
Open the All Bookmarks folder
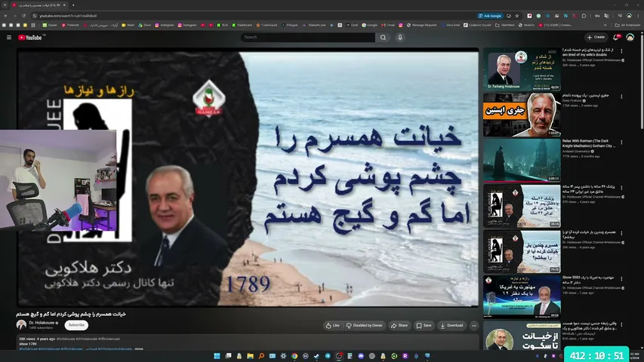pos(627,25)
